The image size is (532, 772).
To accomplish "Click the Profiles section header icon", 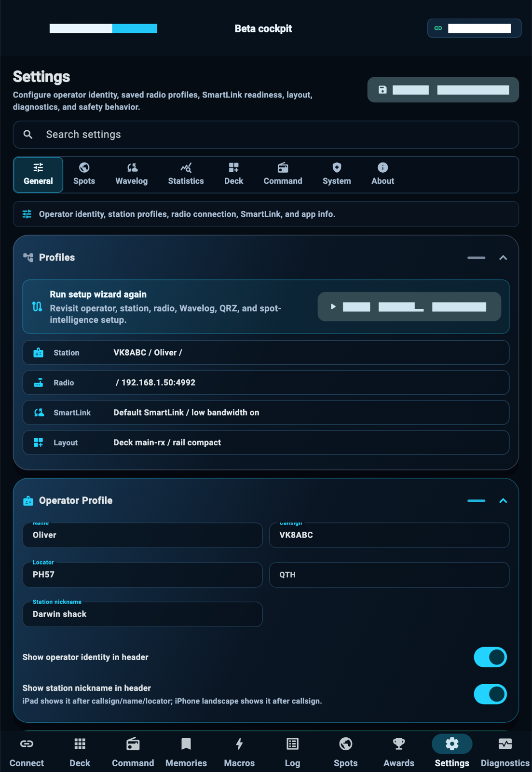I will 28,258.
